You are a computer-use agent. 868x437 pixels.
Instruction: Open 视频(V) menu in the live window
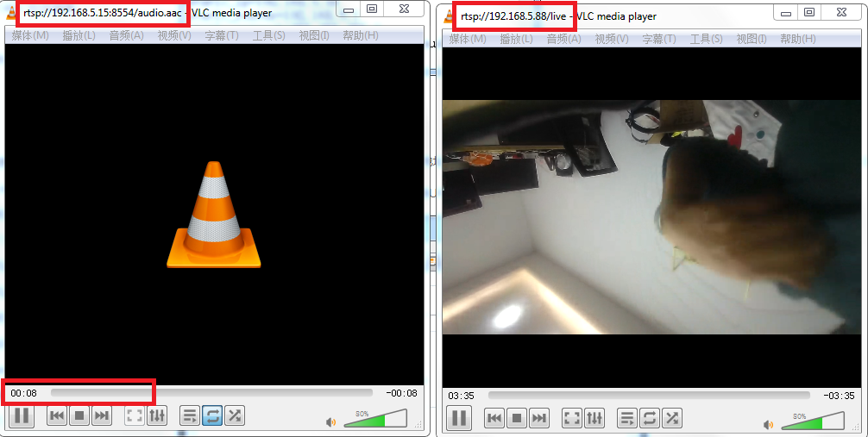point(612,39)
